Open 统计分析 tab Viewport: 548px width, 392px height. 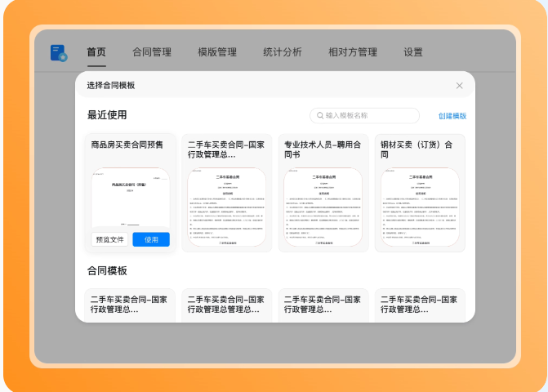tap(283, 52)
